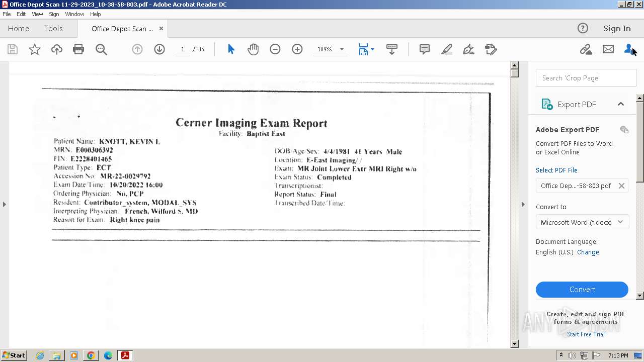Click the 7:13 PM system clock
This screenshot has width=644, height=362.
point(618,355)
